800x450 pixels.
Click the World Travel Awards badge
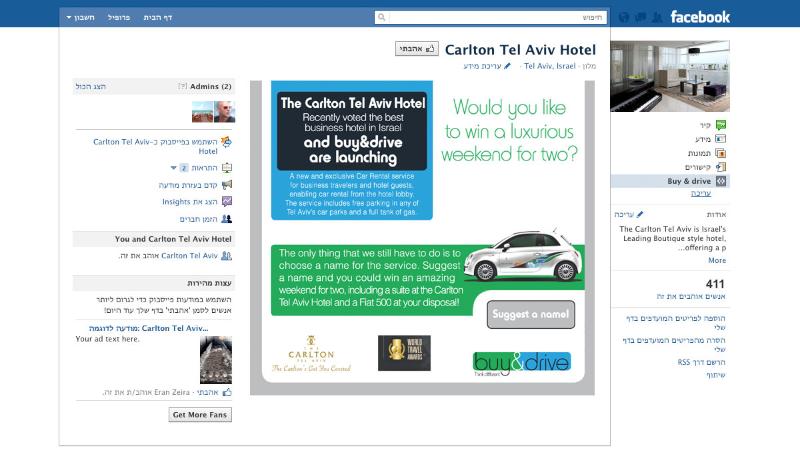tap(404, 353)
